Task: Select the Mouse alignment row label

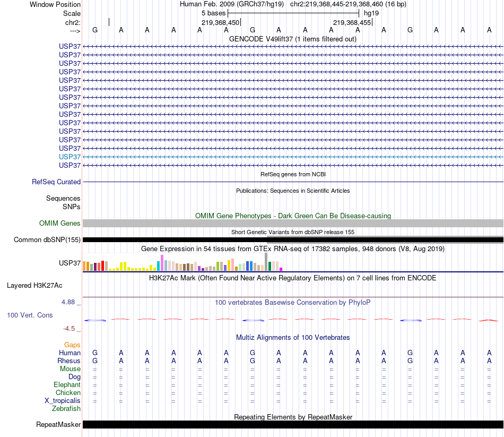Action: (70, 369)
